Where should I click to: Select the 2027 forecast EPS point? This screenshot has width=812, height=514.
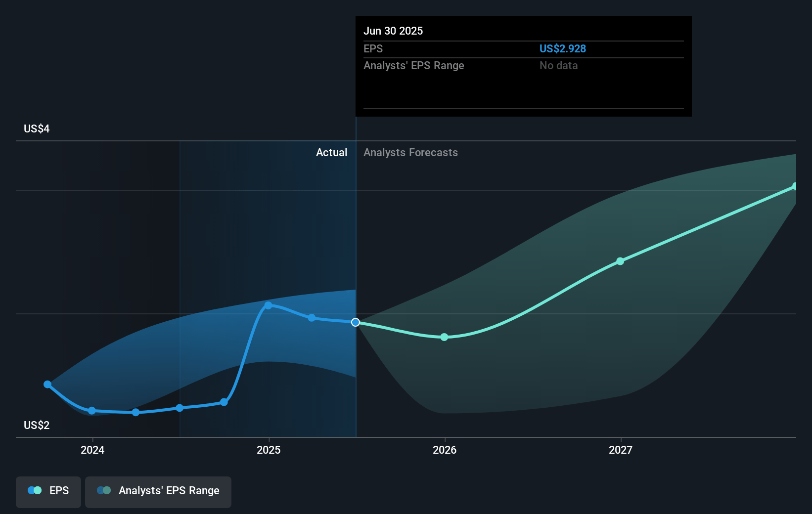(x=620, y=261)
